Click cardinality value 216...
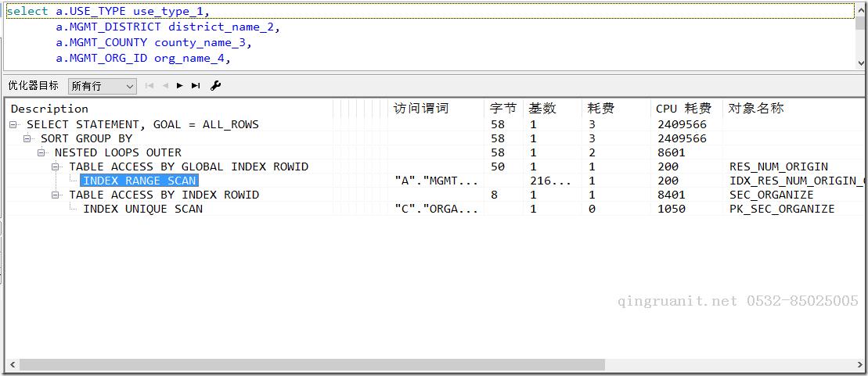Viewport: 868px width, 376px height. click(x=550, y=181)
